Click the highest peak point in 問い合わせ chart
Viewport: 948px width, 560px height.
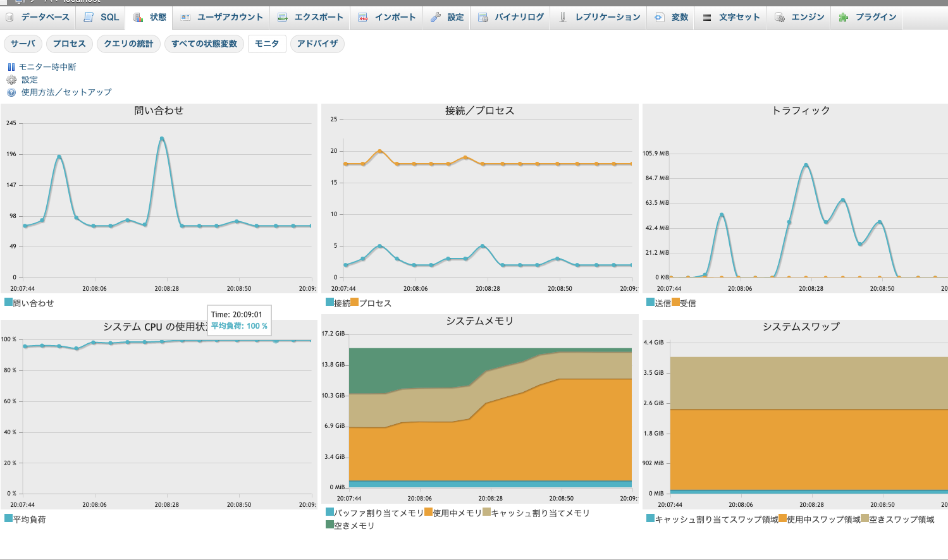click(162, 138)
